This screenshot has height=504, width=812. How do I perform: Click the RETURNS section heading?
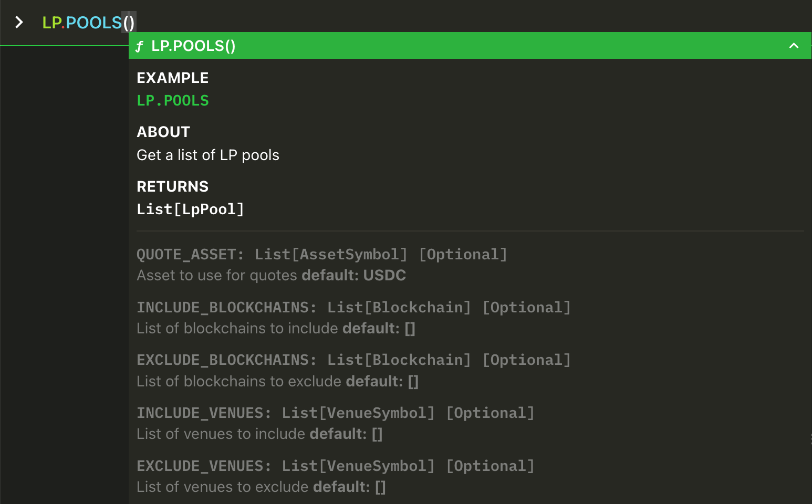point(173,186)
